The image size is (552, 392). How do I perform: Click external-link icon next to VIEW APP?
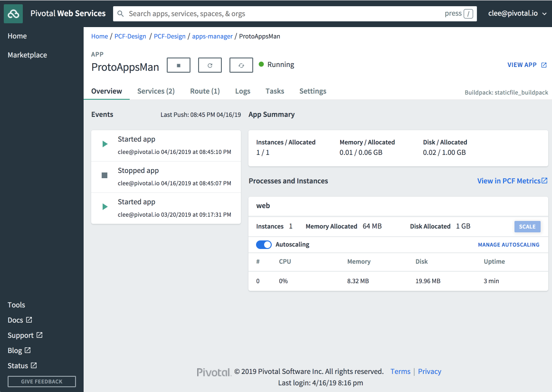[544, 65]
